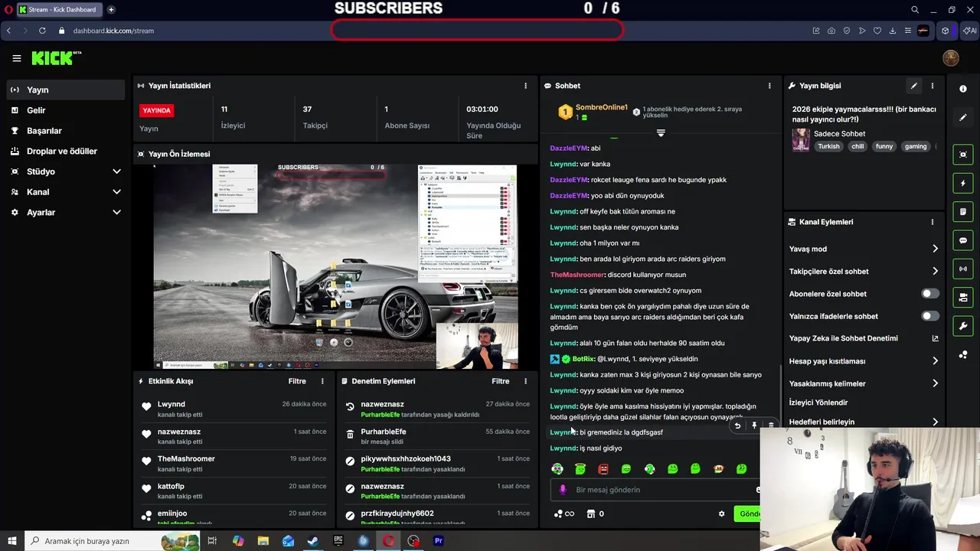The image size is (980, 551).
Task: Toggle stream preview widget icon in right toolbar
Action: [963, 155]
